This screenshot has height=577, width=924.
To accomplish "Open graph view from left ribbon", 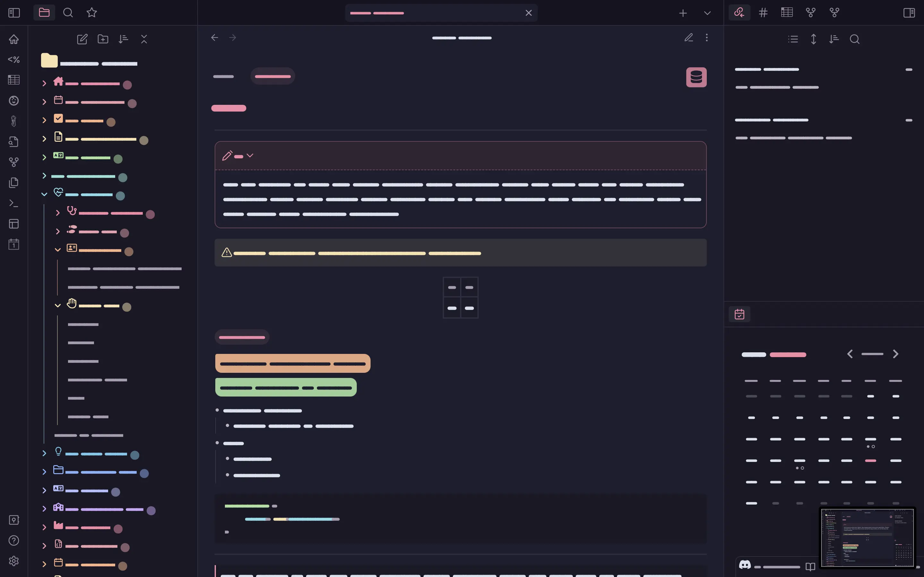I will tap(14, 162).
